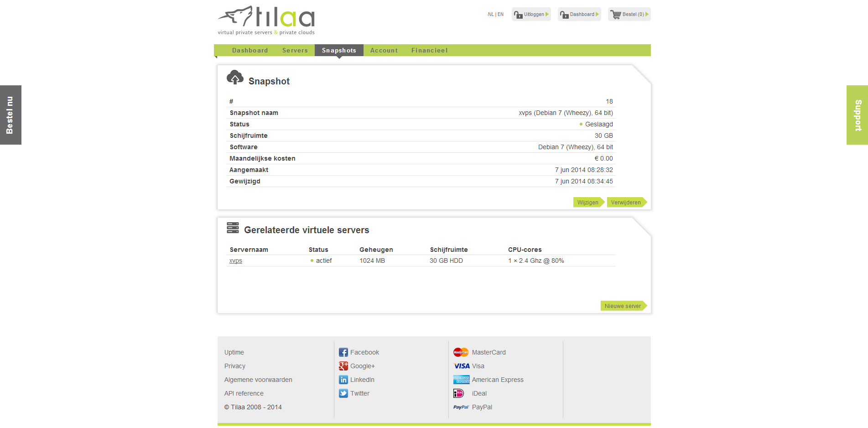This screenshot has width=868, height=428.
Task: Click the Nieuwe server button
Action: [x=623, y=306]
